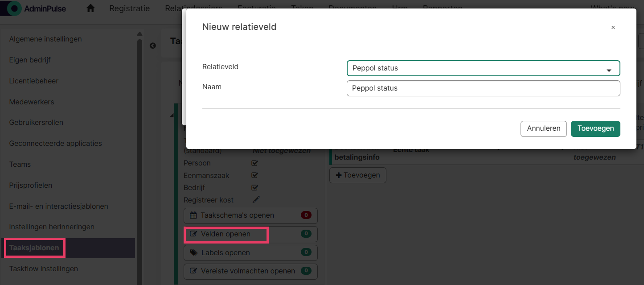Open Algemene instellingen in sidebar
This screenshot has width=644, height=285.
point(45,39)
